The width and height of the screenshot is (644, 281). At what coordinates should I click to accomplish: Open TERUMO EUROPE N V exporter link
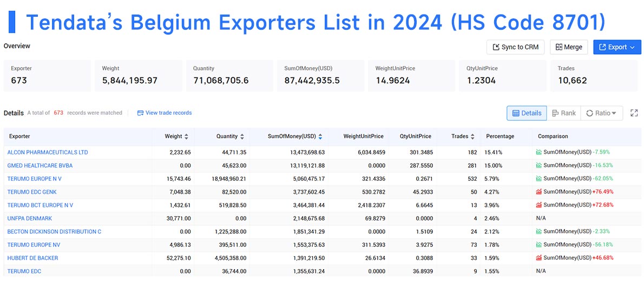point(35,179)
